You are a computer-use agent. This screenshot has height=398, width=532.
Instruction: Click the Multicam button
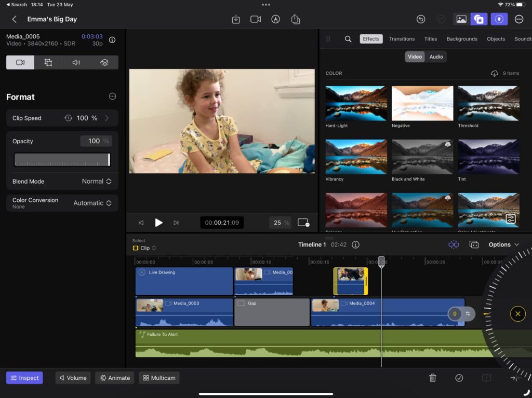(x=159, y=378)
